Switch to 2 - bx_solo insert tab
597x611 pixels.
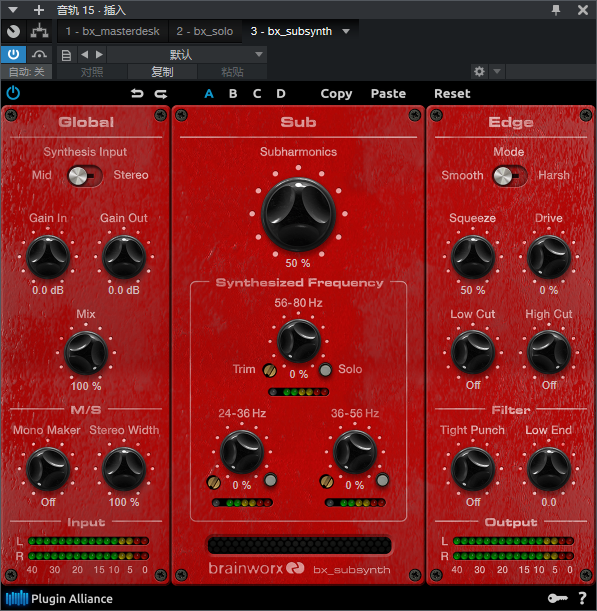point(205,31)
